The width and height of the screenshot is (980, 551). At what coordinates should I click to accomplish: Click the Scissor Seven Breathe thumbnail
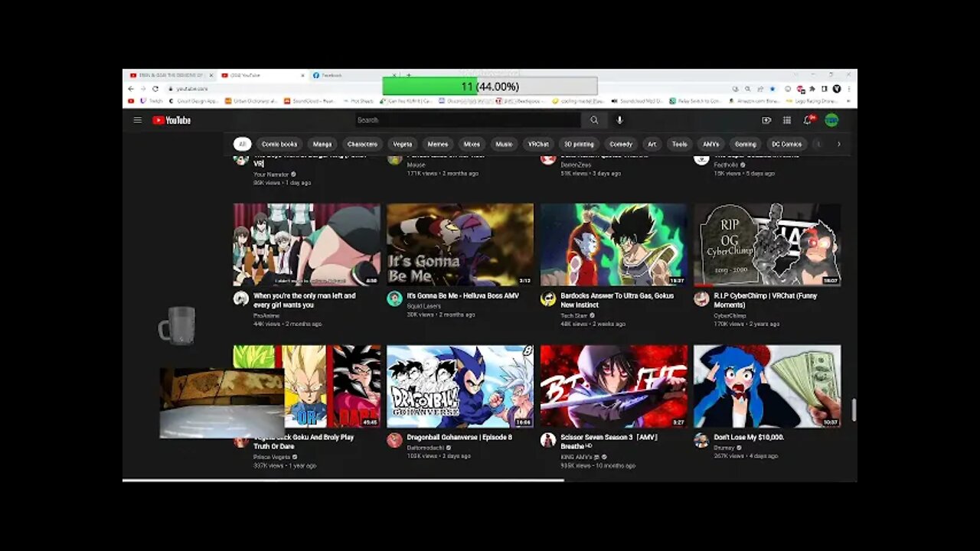pos(614,386)
